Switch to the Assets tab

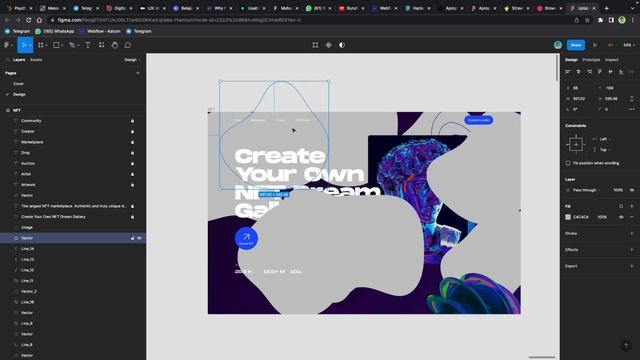point(36,60)
